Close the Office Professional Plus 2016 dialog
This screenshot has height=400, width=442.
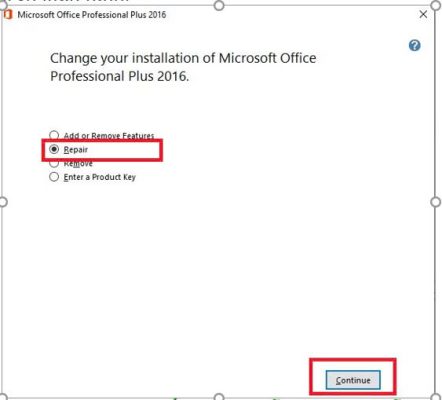[x=423, y=14]
